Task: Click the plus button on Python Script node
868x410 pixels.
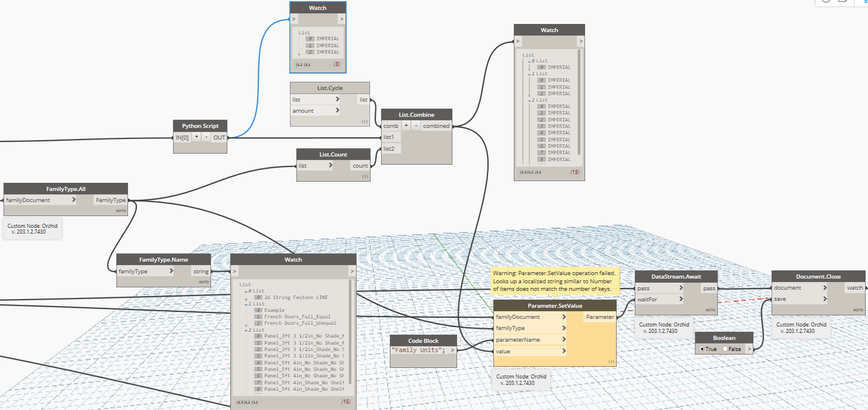Action: tap(196, 137)
